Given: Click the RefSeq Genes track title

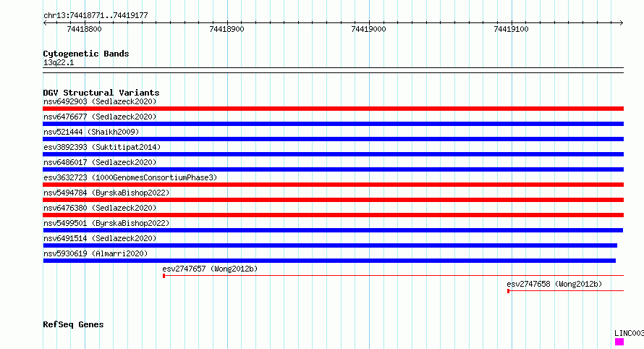Looking at the screenshot, I should click(x=73, y=325).
